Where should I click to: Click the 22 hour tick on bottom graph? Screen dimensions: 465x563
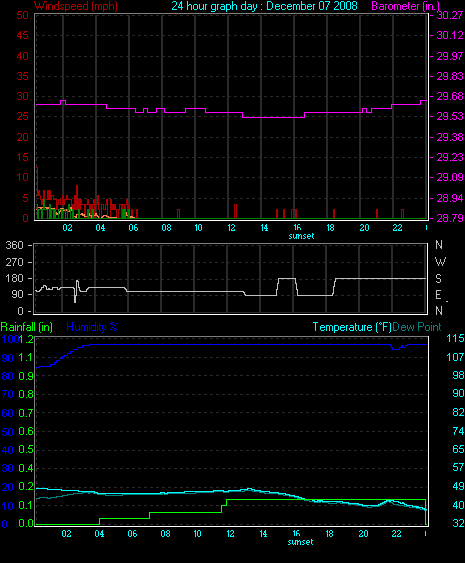point(396,534)
